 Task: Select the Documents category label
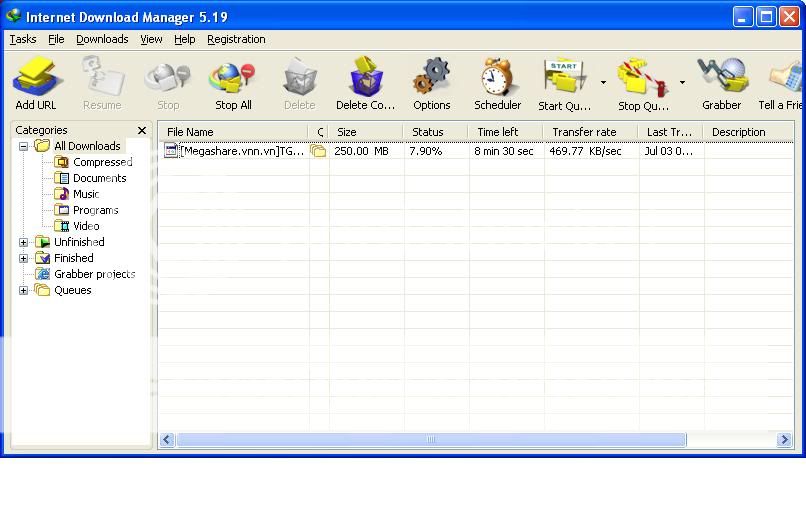(x=99, y=178)
